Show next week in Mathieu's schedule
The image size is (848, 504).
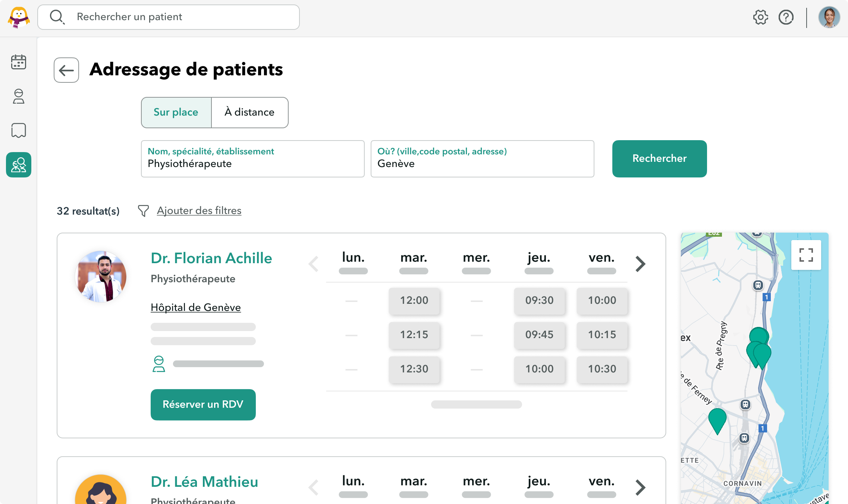tap(640, 488)
